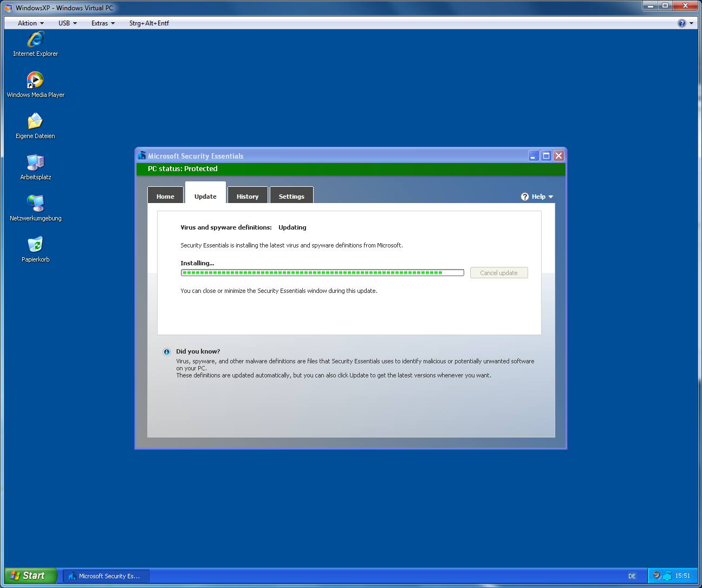The width and height of the screenshot is (702, 588).
Task: Click the 15:51 taskbar clock
Action: (682, 576)
